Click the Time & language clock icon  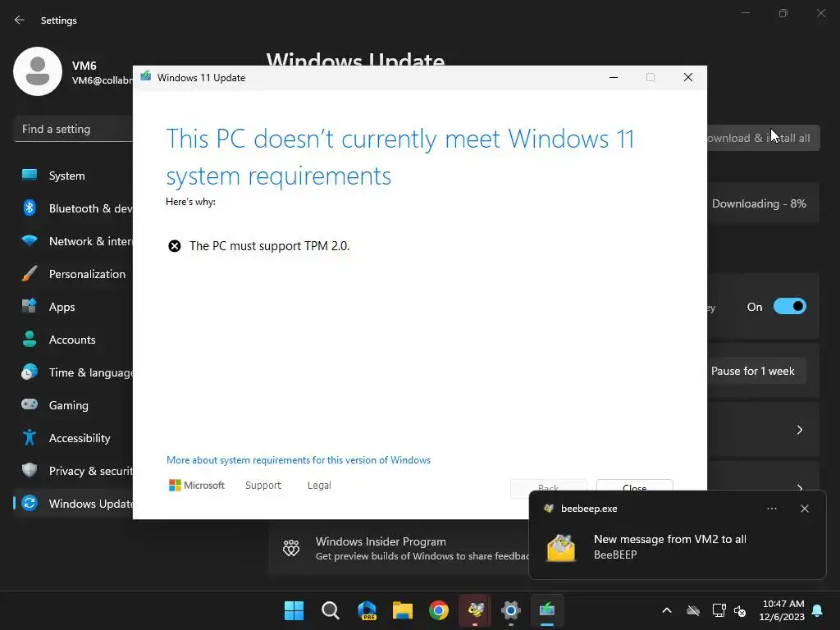click(x=30, y=372)
